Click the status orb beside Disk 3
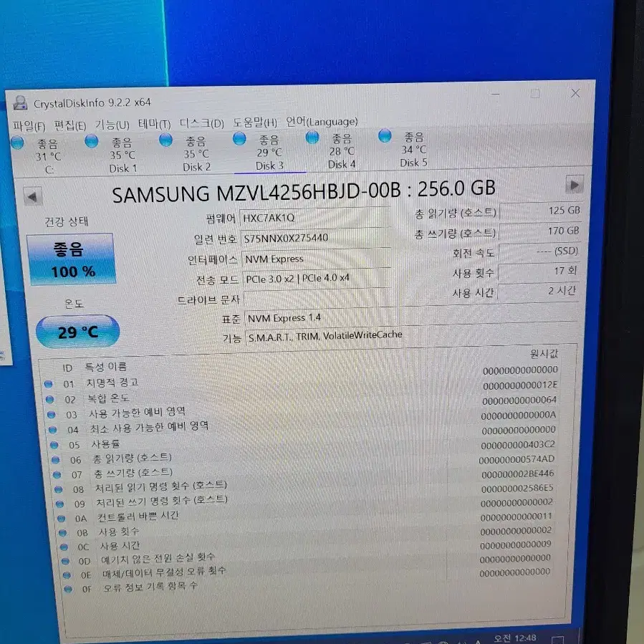This screenshot has height=644, width=644. pos(239,138)
